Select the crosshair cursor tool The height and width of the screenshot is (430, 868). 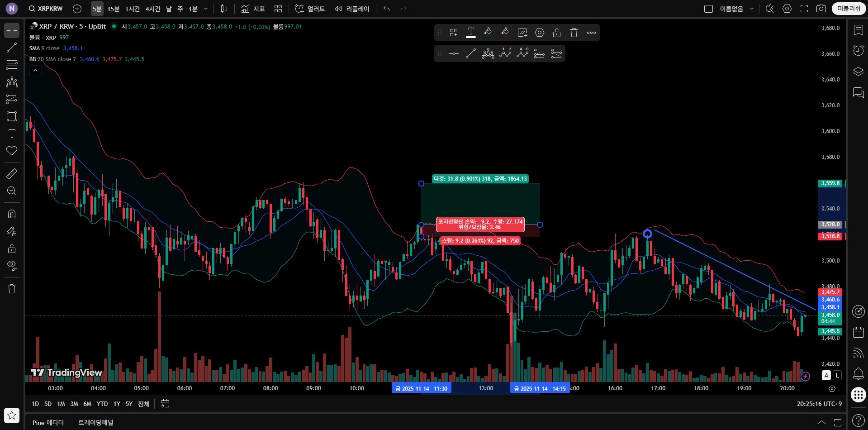point(12,30)
